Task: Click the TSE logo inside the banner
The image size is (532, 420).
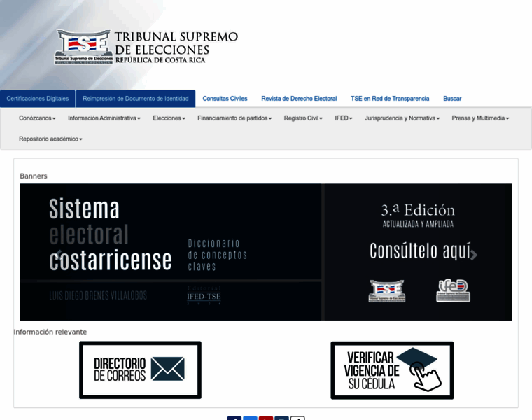Action: click(387, 290)
